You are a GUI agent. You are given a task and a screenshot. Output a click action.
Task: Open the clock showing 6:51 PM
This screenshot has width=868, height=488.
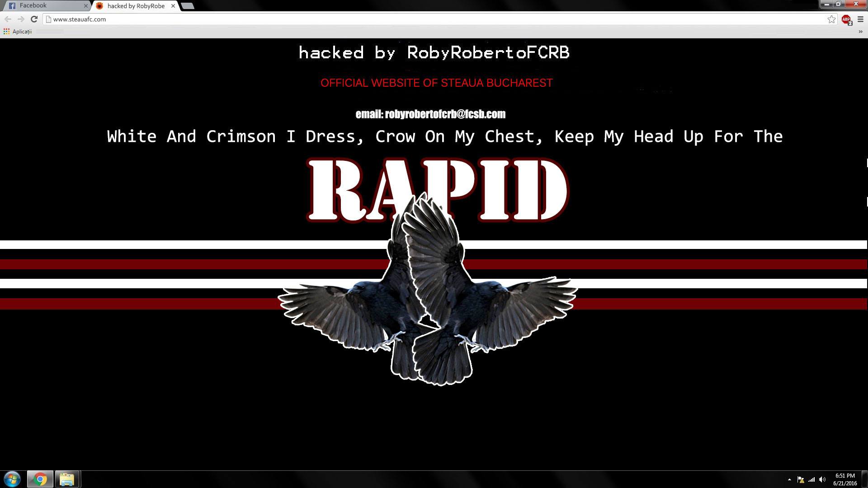coord(845,479)
